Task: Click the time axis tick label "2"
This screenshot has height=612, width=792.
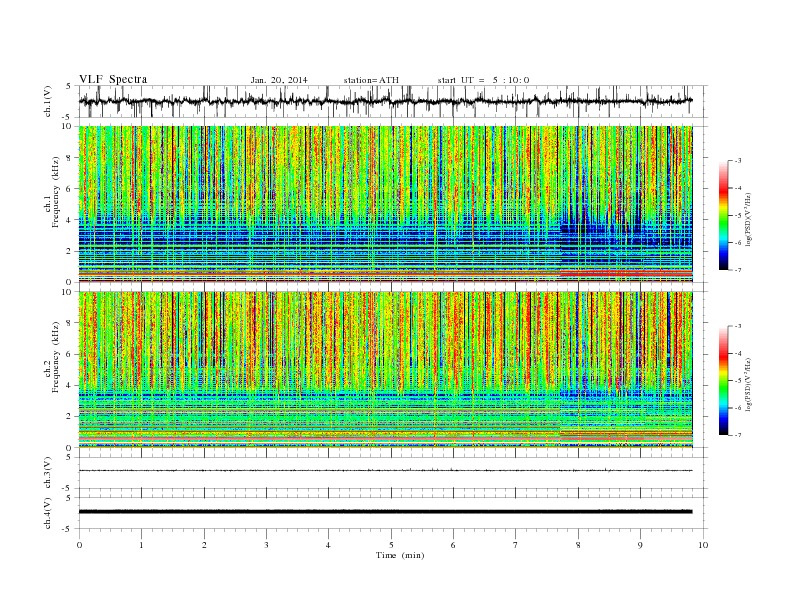Action: pyautogui.click(x=204, y=545)
